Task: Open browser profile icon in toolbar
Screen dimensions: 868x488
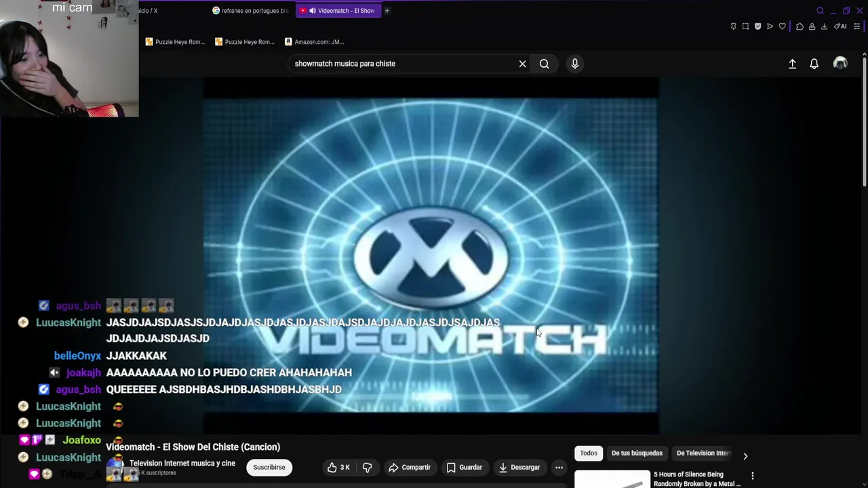Action: click(812, 26)
